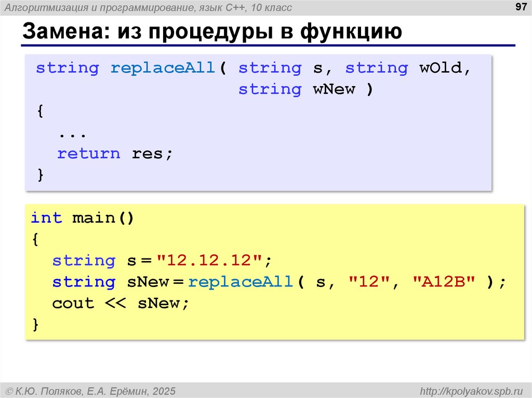532x398 pixels.
Task: Click the 'replaceAll' call in main
Action: [241, 282]
